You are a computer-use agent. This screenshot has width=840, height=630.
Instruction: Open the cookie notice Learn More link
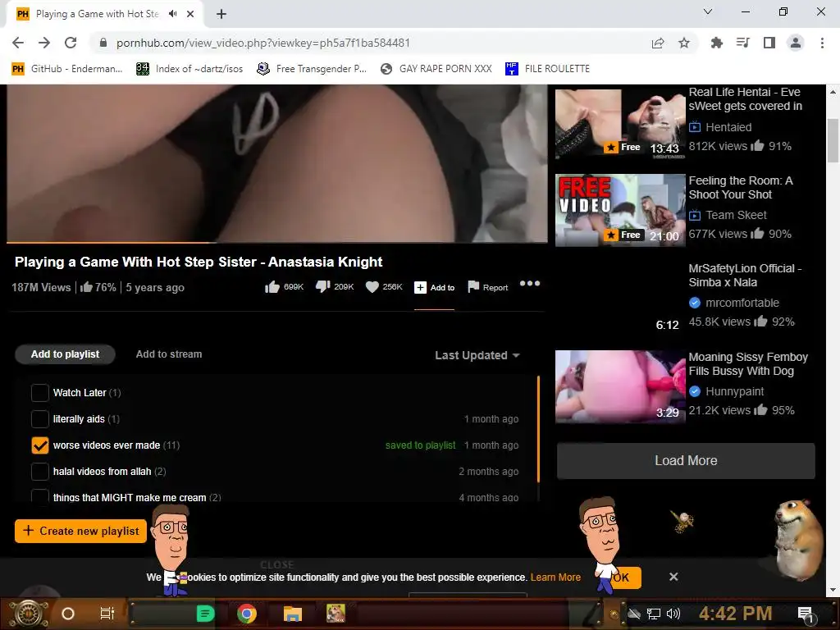555,577
